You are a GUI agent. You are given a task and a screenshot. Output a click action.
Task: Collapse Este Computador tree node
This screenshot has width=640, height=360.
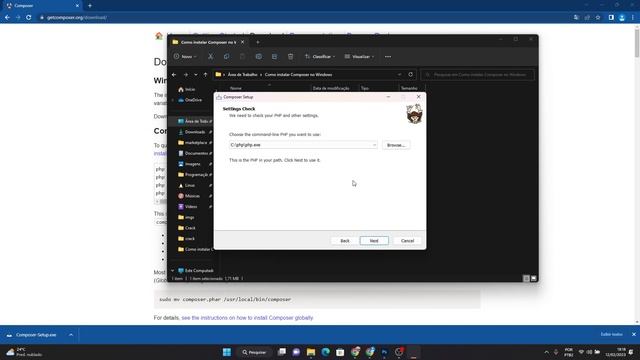coord(173,271)
